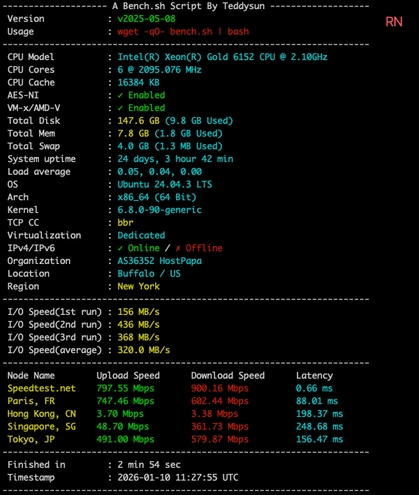
Task: Click the VM-x/AMD-V Enabled checkmark
Action: pos(120,108)
